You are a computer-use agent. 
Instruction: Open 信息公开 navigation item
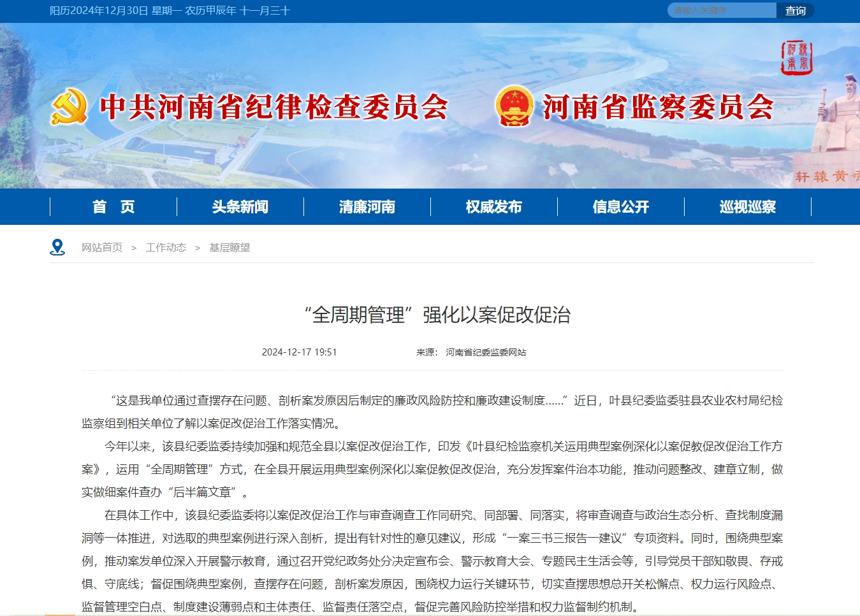coord(621,207)
